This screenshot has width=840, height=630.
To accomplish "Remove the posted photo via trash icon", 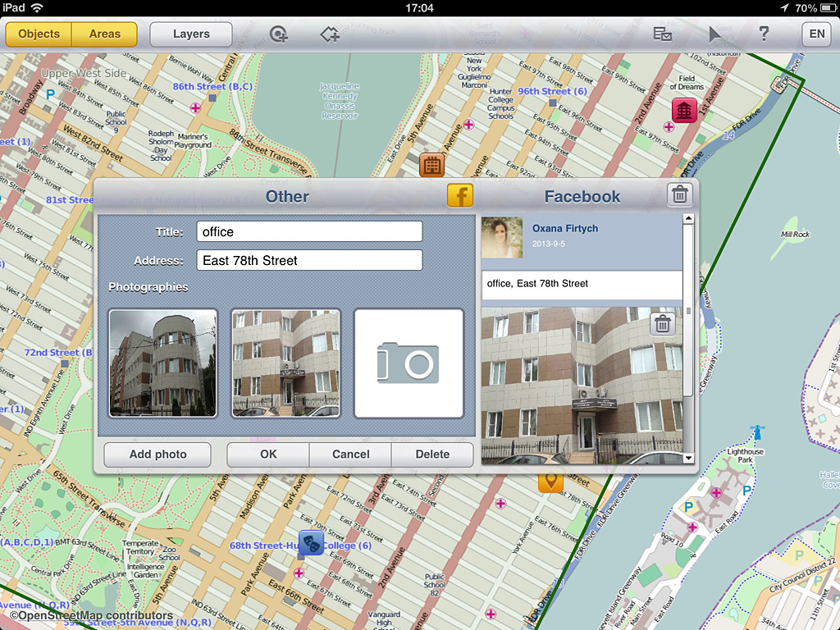I will click(664, 324).
